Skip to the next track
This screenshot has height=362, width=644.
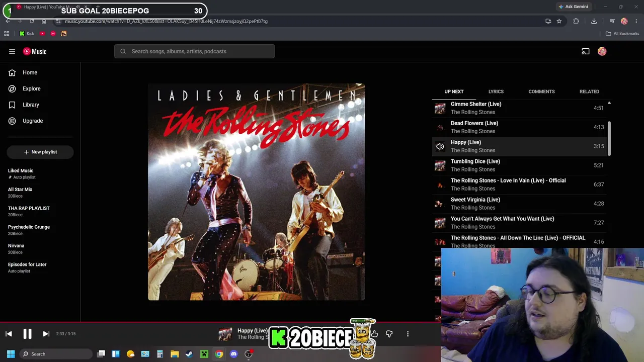(x=46, y=334)
